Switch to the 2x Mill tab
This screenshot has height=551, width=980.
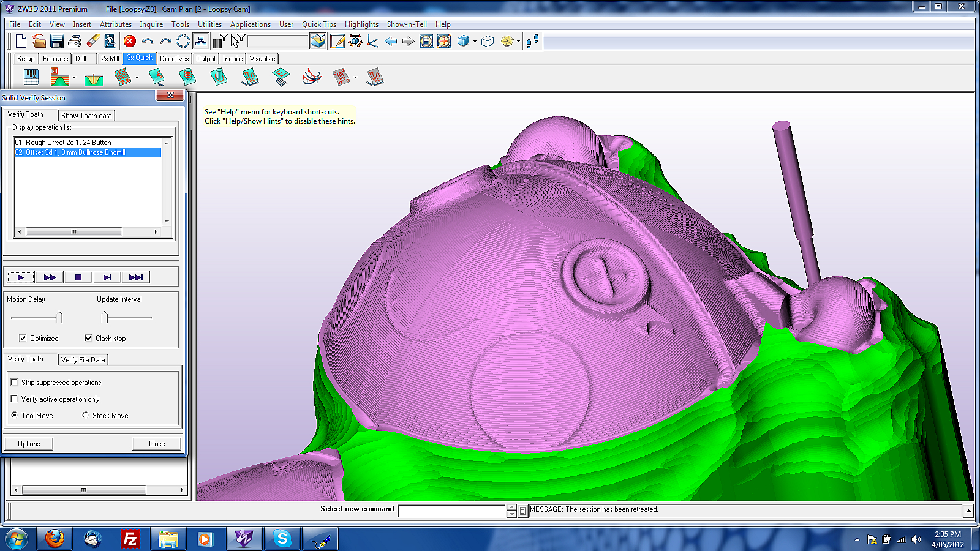(x=110, y=59)
